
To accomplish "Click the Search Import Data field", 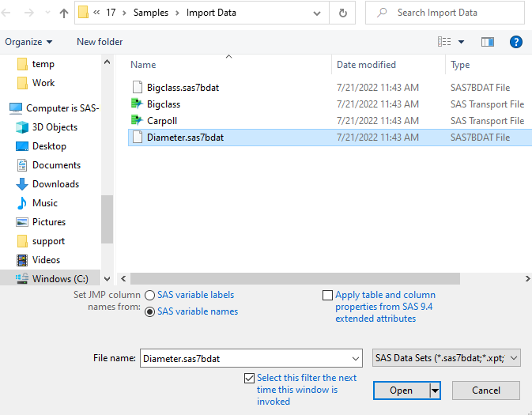I will tap(445, 13).
